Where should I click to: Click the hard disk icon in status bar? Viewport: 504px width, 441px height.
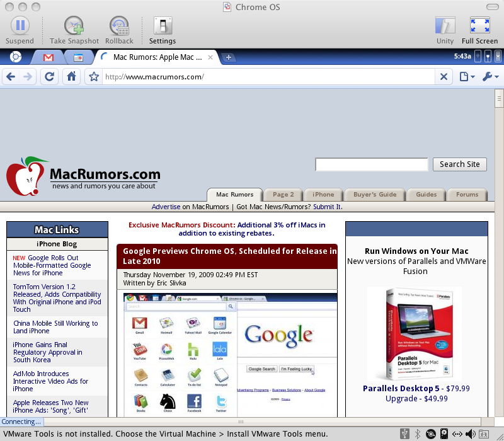coord(444,434)
